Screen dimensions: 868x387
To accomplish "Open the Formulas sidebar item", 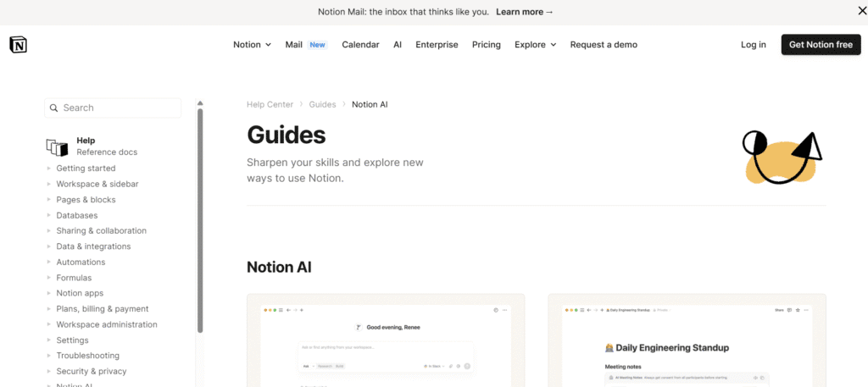I will [75, 278].
